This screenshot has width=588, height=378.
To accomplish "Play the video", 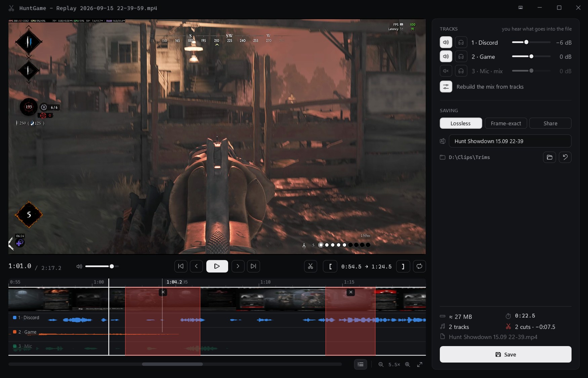I will [x=217, y=266].
